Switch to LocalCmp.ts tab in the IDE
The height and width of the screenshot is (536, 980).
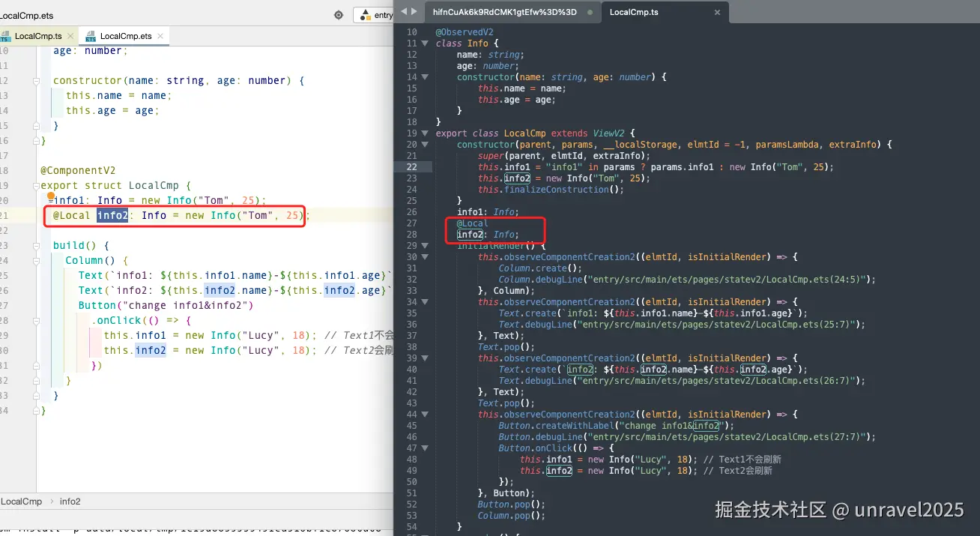coord(38,36)
